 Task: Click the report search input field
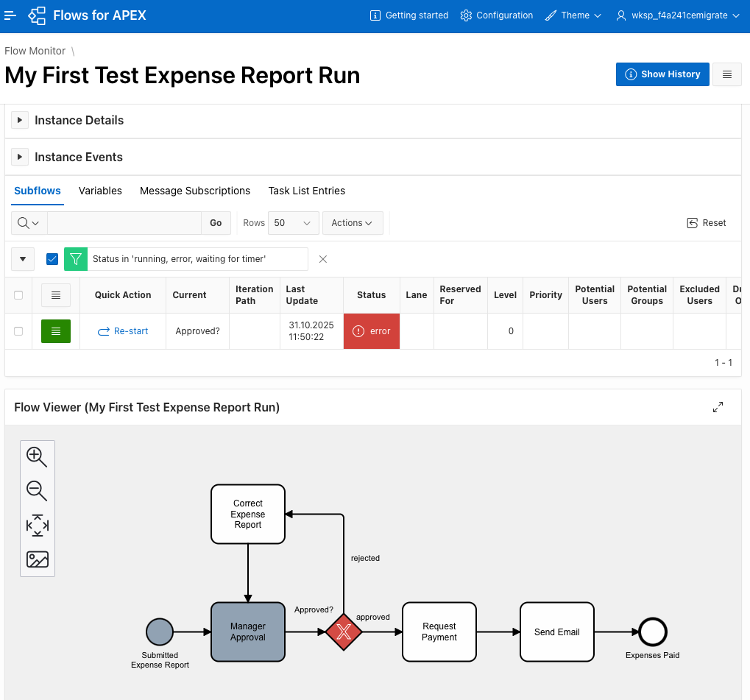tap(124, 223)
